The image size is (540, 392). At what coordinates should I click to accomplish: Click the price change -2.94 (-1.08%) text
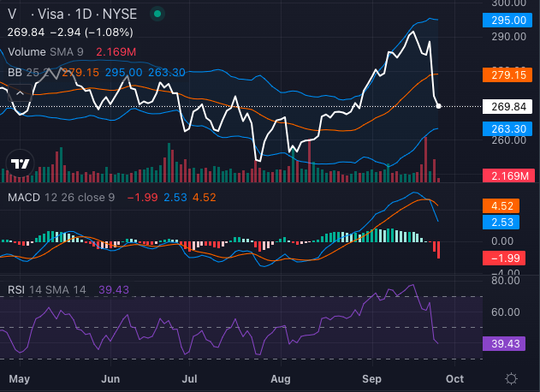[x=92, y=33]
